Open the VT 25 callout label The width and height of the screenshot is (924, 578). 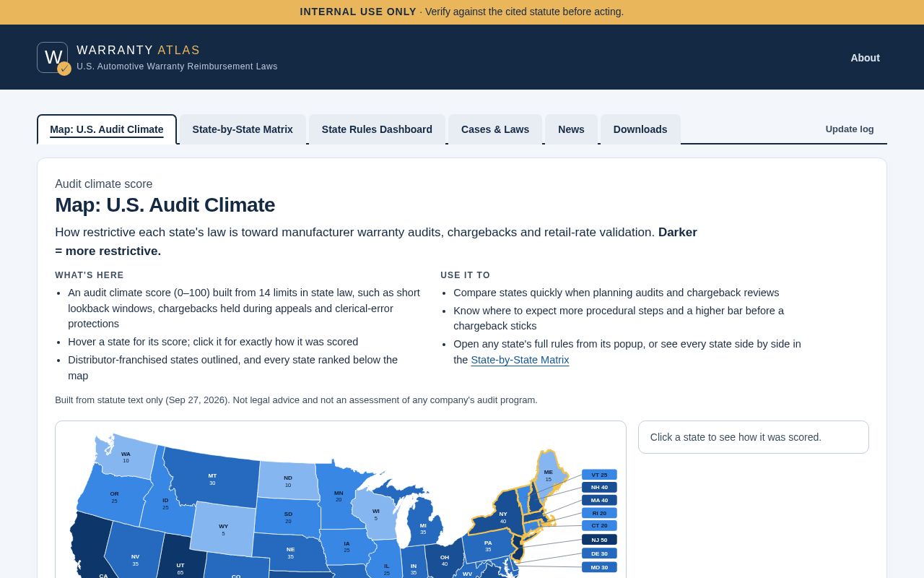pyautogui.click(x=599, y=475)
